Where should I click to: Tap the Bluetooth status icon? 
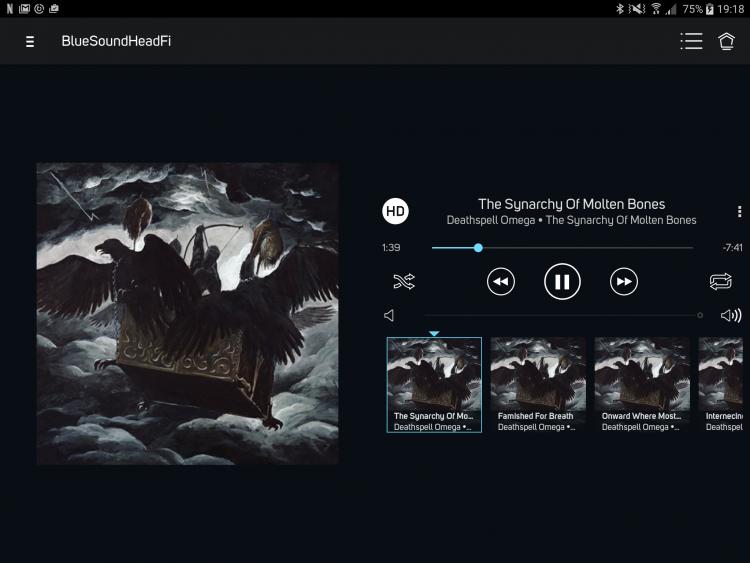point(619,9)
